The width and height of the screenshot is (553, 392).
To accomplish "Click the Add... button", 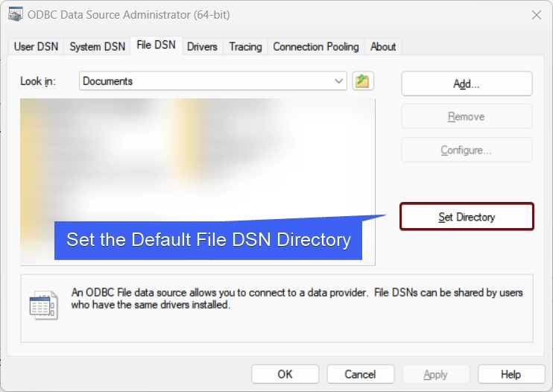I will pyautogui.click(x=467, y=84).
